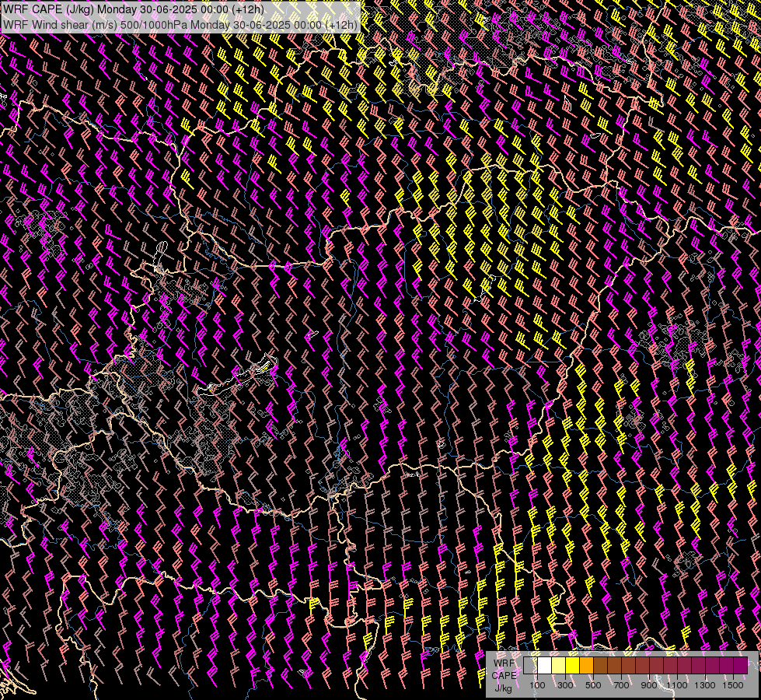Click the 'WRF Wind shear (m/s) 500/1000hPa' title line
Viewport: 761px width, 700px height.
coord(180,25)
